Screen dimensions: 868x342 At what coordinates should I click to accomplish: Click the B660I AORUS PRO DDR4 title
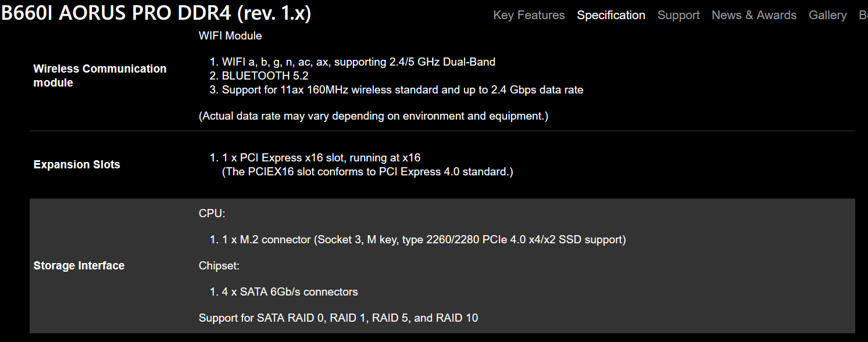pyautogui.click(x=156, y=13)
